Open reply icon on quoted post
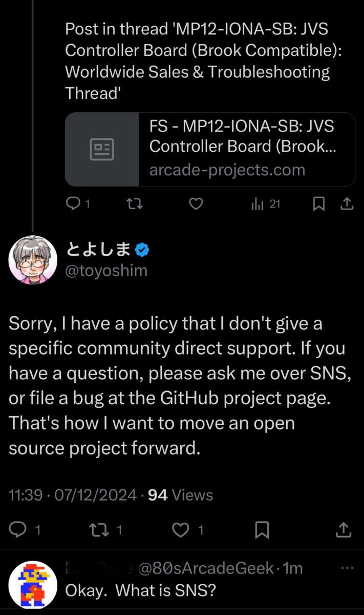The height and width of the screenshot is (615, 364). (x=74, y=204)
